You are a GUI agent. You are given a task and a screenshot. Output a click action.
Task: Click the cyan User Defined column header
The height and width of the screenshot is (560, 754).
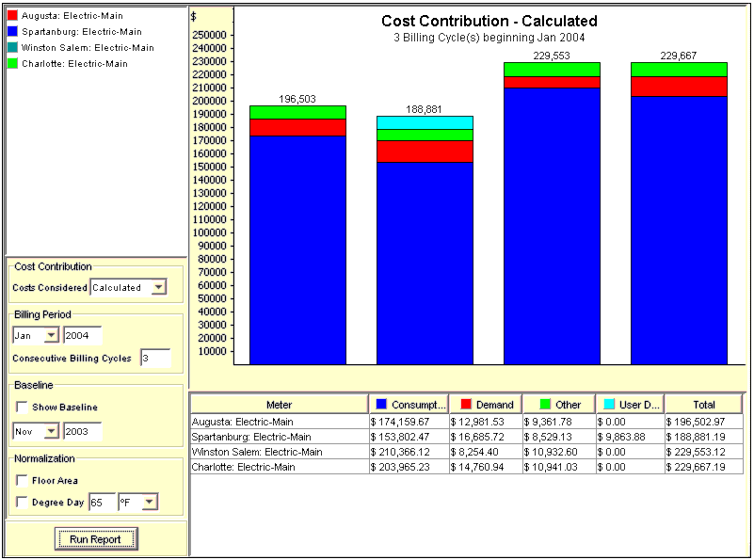(630, 405)
